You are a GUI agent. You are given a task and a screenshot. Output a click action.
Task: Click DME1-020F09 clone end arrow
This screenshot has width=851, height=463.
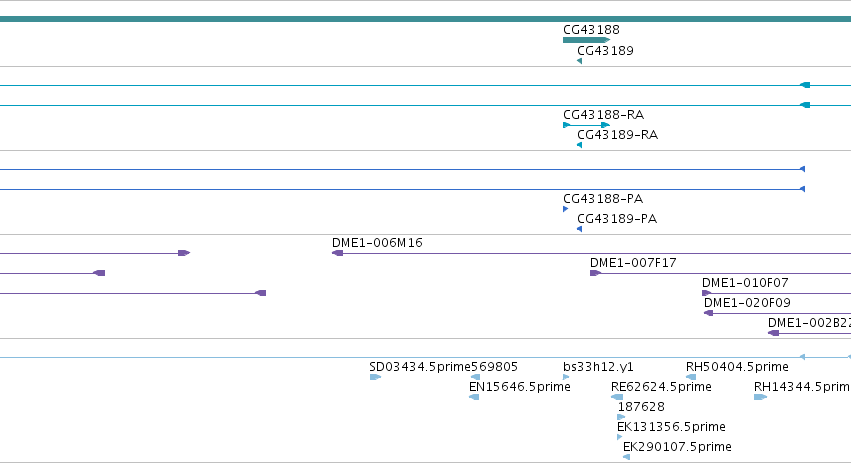point(708,313)
